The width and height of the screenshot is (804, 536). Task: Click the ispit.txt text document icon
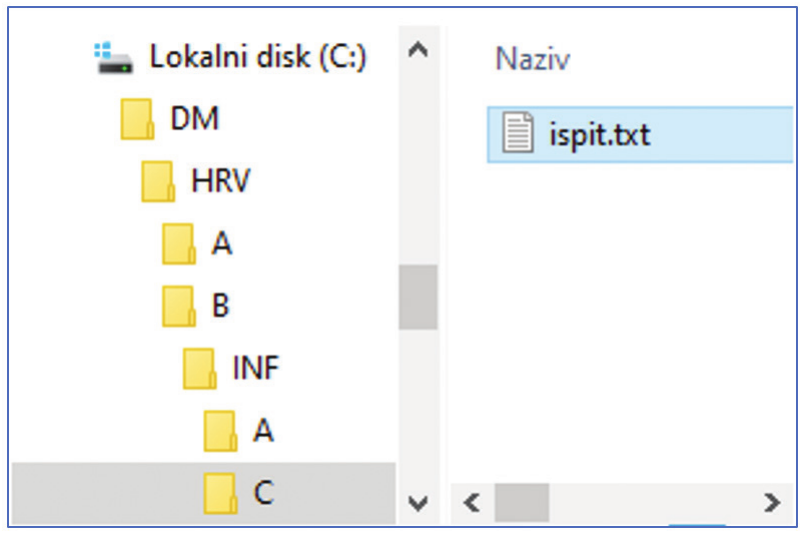518,132
